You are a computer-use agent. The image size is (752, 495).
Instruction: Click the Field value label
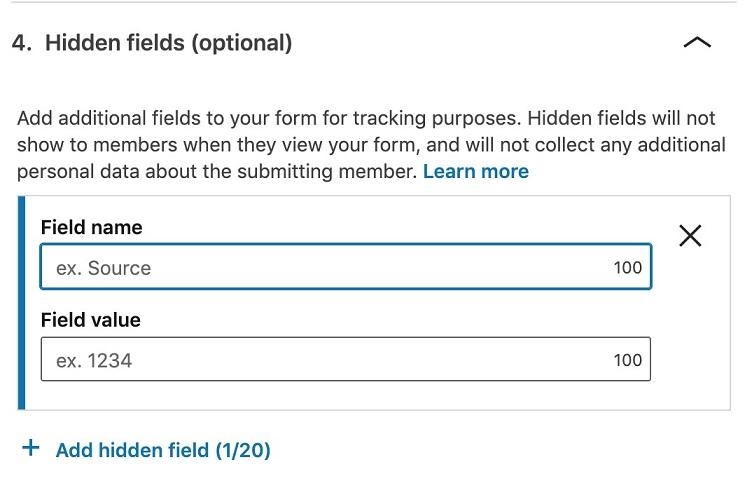tap(90, 320)
